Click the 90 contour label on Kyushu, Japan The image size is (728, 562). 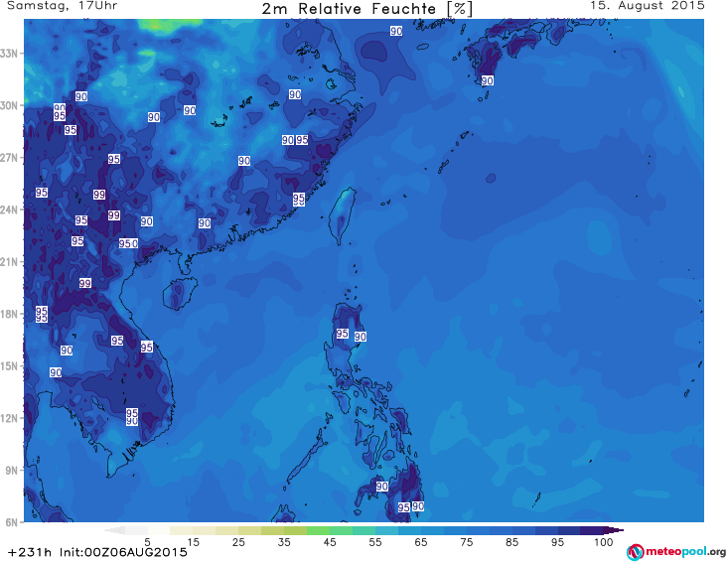[487, 80]
